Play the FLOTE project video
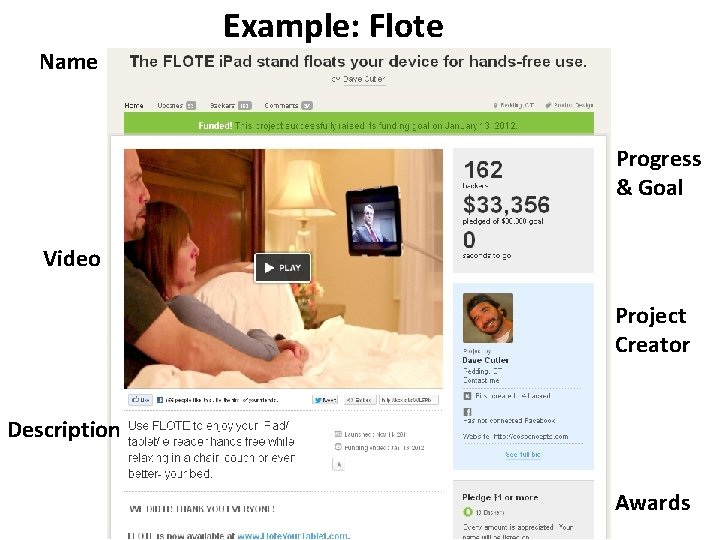The image size is (720, 540). point(282,268)
